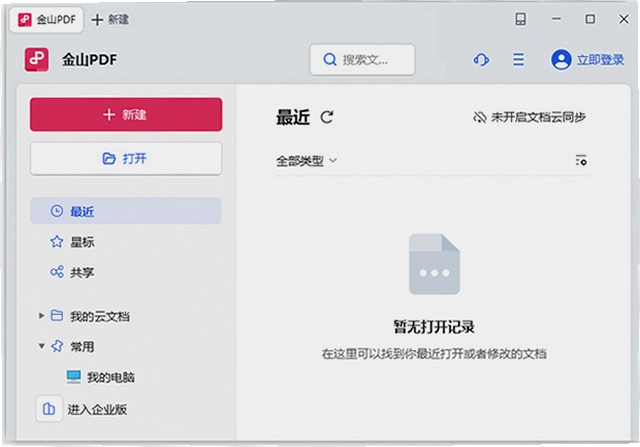This screenshot has height=447, width=640.
Task: Collapse the 常用 section arrow
Action: (x=41, y=346)
